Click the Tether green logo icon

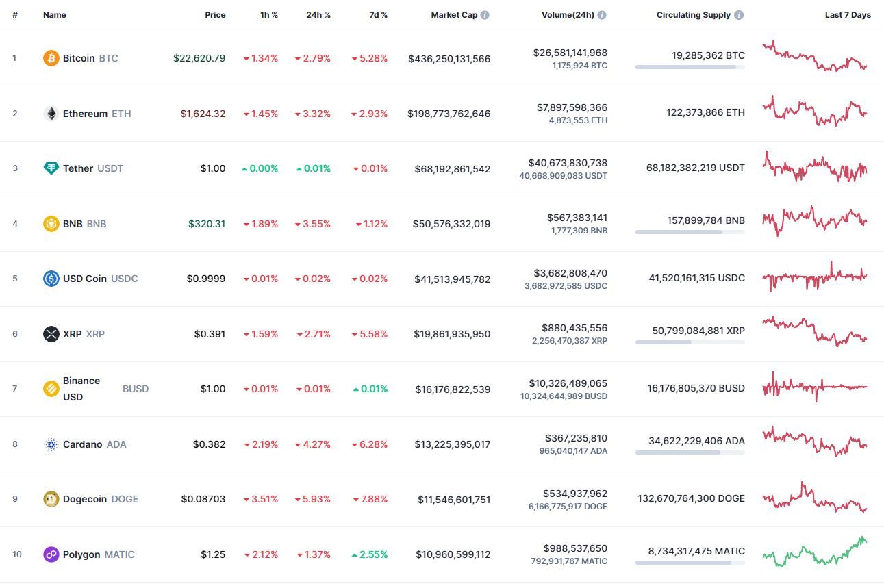click(x=51, y=168)
